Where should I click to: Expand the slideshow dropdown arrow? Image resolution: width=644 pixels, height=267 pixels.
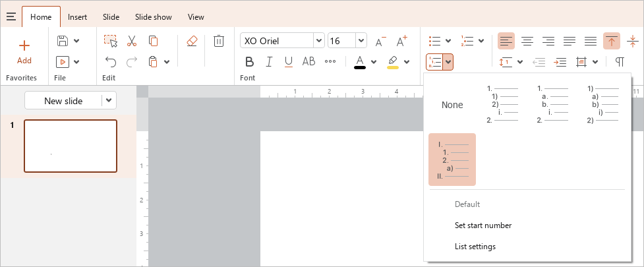coord(77,62)
